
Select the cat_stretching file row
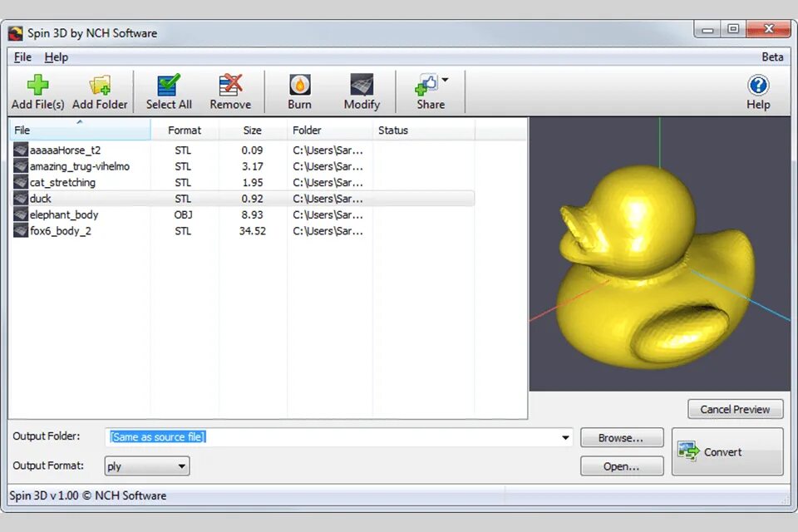(x=242, y=182)
